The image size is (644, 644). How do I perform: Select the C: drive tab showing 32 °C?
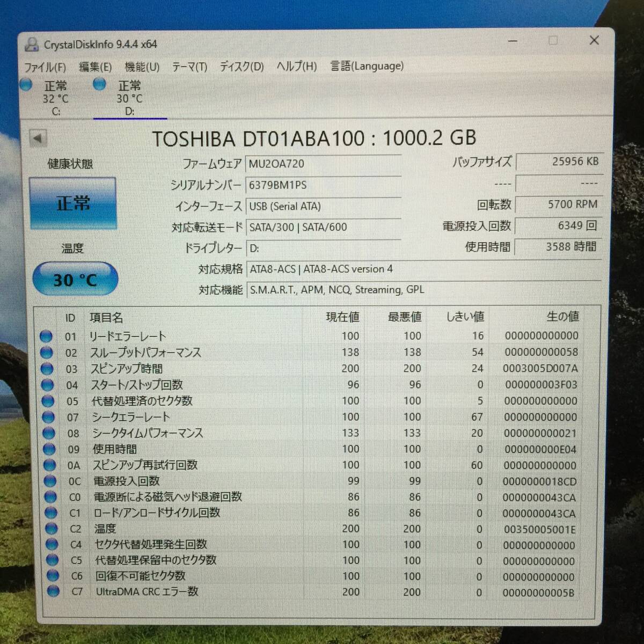click(56, 98)
